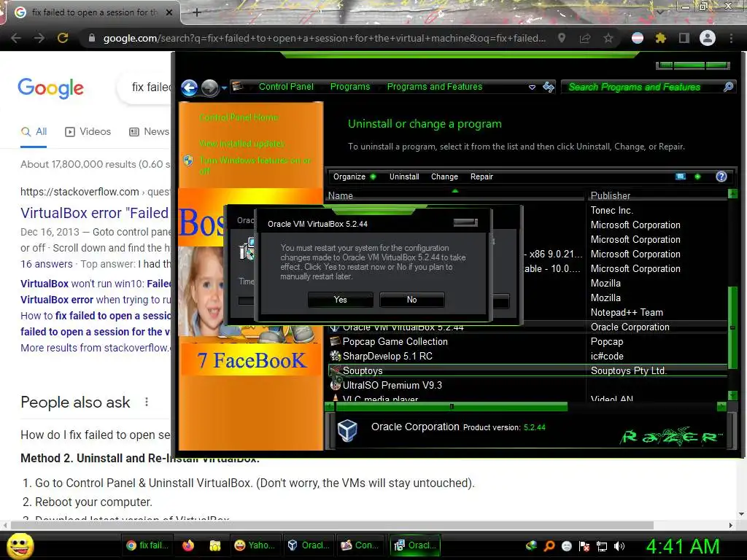
Task: Click No to restart later
Action: pyautogui.click(x=411, y=300)
